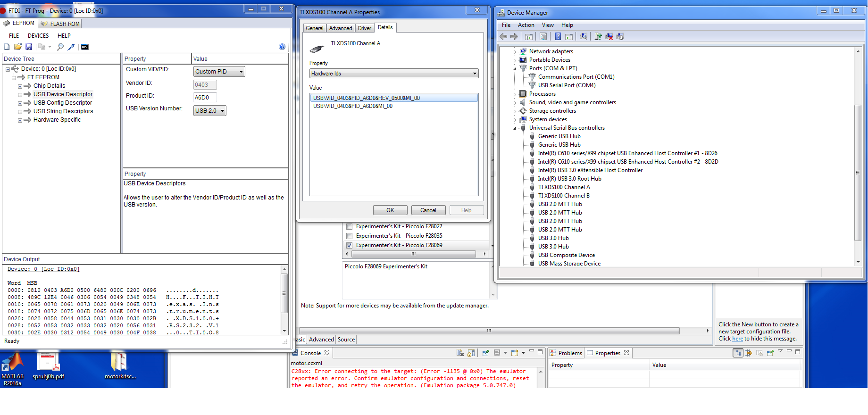Pin the Properties view to selection
Screen dimensions: 868x415
click(770, 353)
